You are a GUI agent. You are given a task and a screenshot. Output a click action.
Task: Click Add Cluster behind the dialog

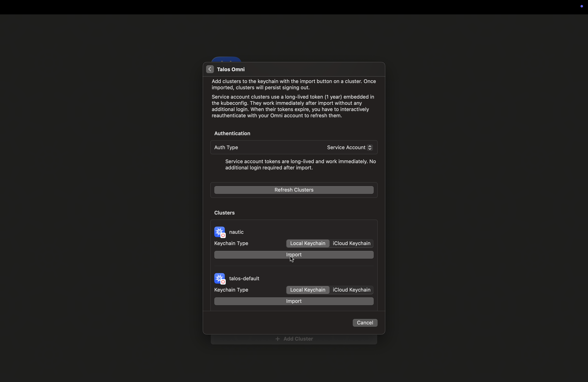(294, 339)
